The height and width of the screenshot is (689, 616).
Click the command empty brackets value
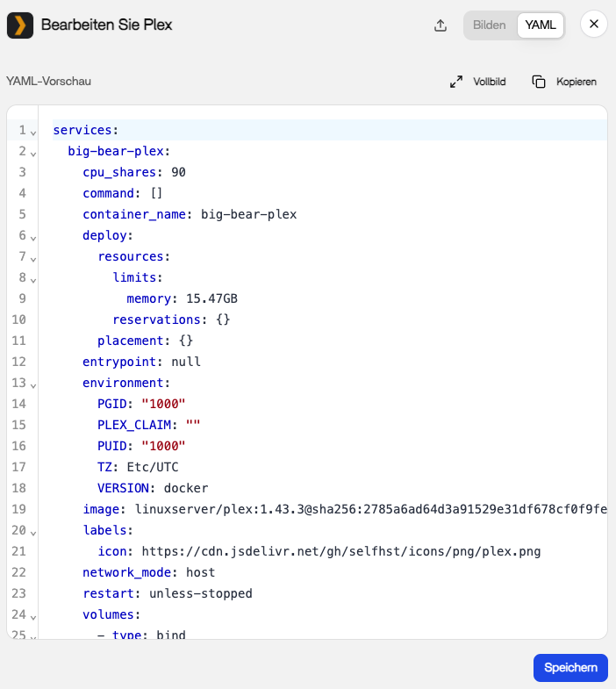tap(156, 193)
